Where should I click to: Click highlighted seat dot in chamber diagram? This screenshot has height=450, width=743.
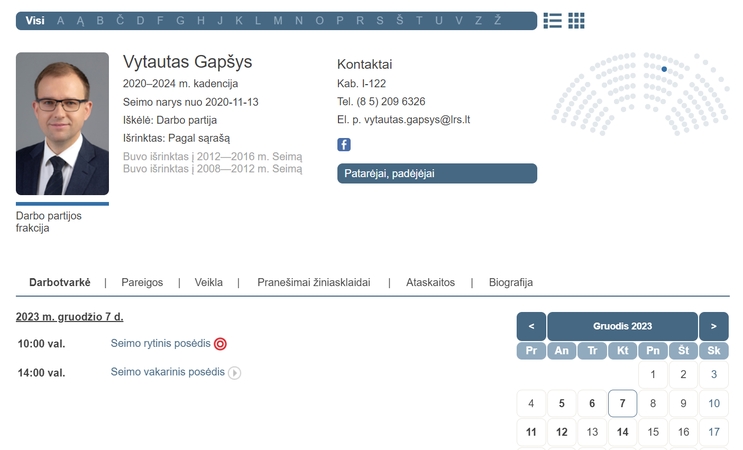click(664, 69)
